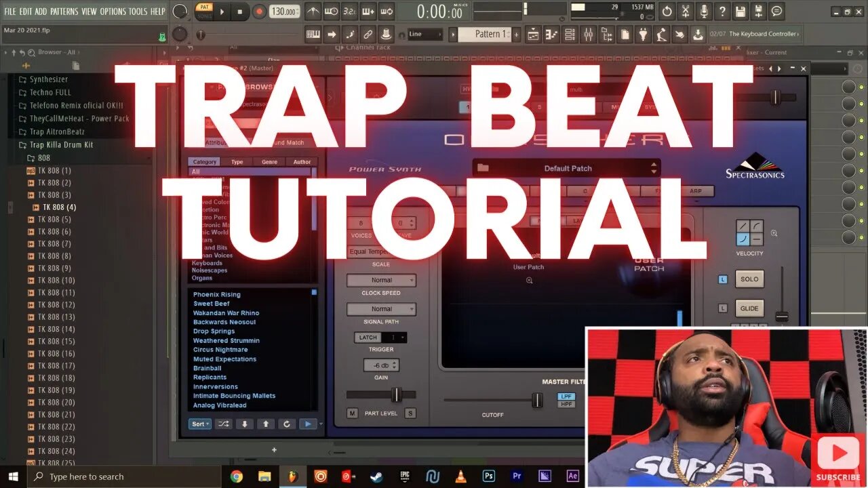Click the refresh patch list button

pyautogui.click(x=287, y=424)
